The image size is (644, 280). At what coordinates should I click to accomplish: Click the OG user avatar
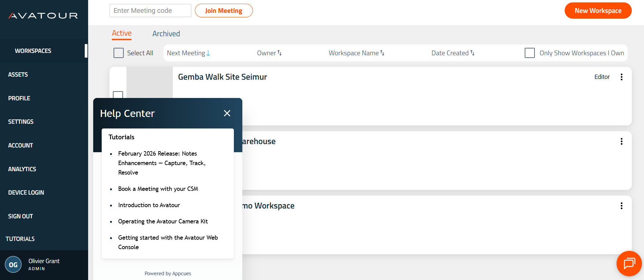click(x=13, y=265)
